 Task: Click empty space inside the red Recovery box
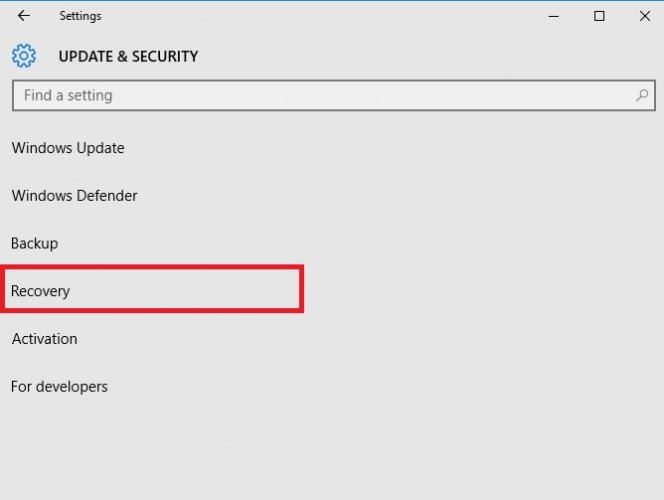coord(200,291)
